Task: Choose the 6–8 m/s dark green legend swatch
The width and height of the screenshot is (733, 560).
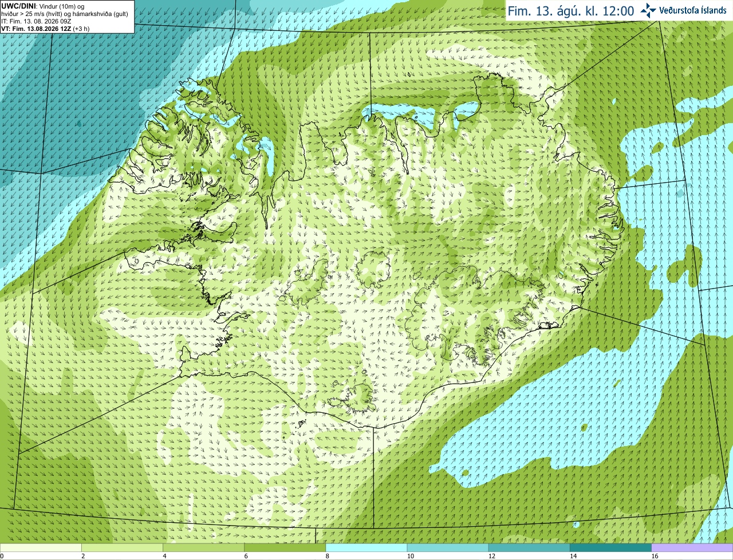Action: tap(285, 547)
